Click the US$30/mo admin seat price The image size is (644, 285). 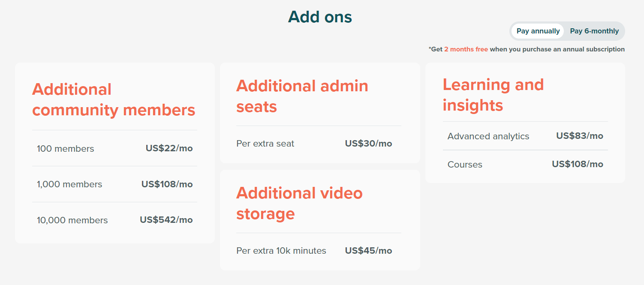(x=369, y=144)
